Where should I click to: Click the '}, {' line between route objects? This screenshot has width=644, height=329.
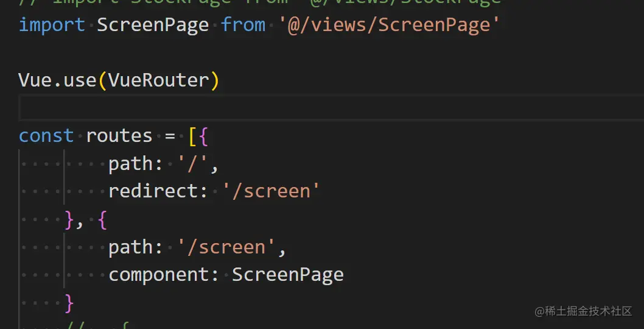86,221
